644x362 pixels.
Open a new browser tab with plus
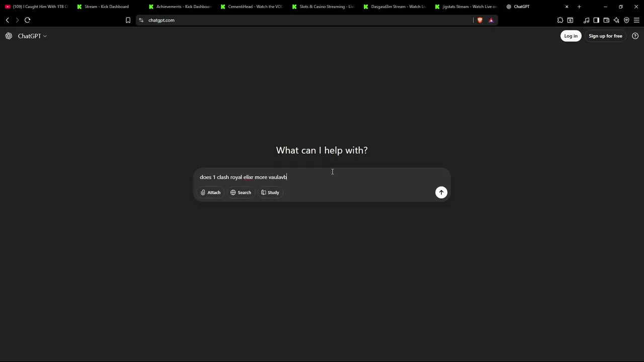579,7
